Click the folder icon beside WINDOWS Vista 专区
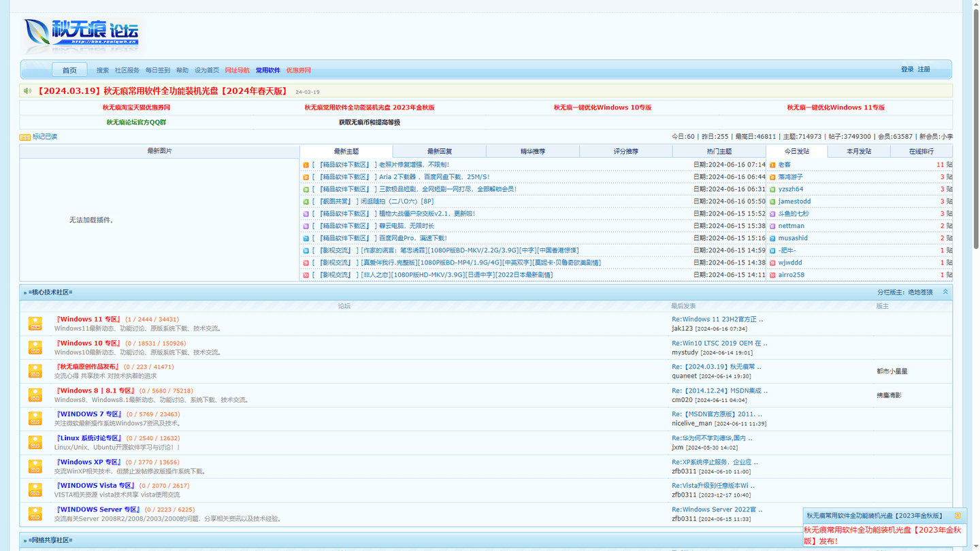The height and width of the screenshot is (551, 980). click(35, 490)
